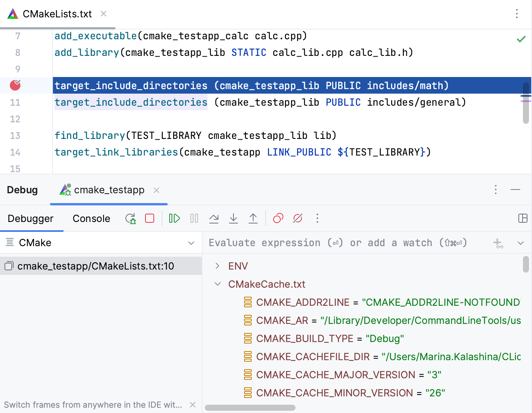Select frame cmake_testapp/CMakeLists.txt:10

(x=96, y=266)
